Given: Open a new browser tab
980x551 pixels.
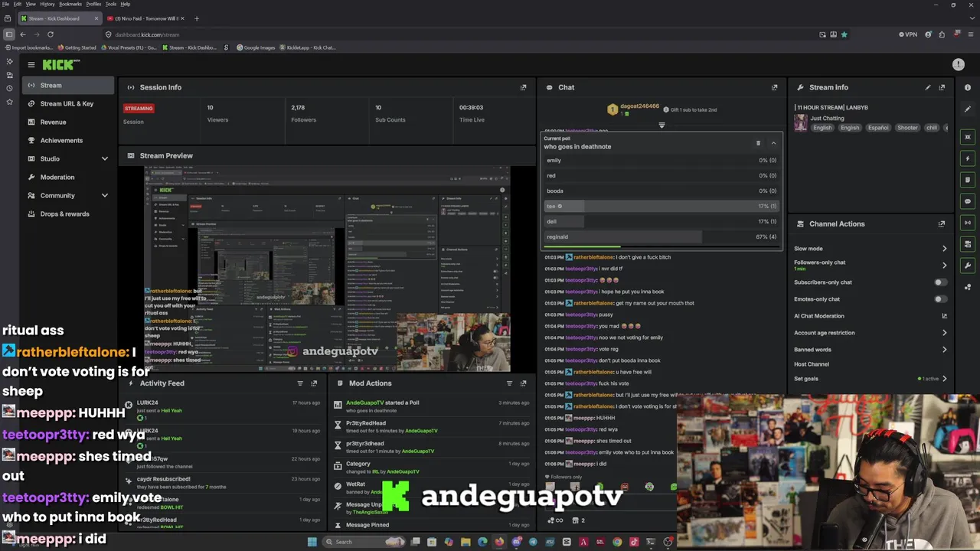Looking at the screenshot, I should pyautogui.click(x=197, y=18).
